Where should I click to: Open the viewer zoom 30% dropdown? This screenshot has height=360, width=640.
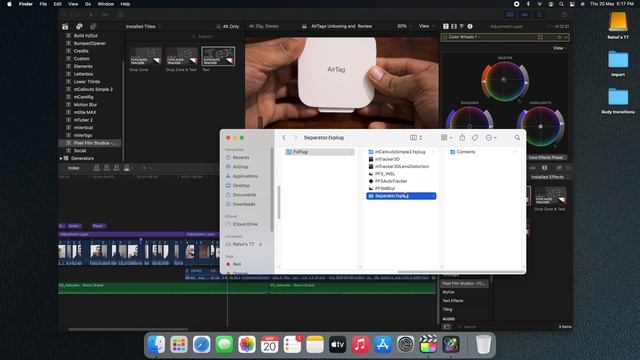(x=404, y=26)
